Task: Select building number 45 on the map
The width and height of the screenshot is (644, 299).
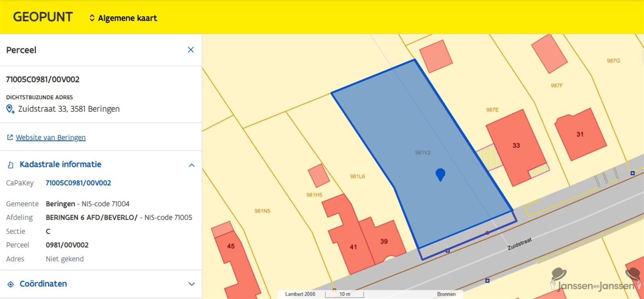Action: coord(231,246)
